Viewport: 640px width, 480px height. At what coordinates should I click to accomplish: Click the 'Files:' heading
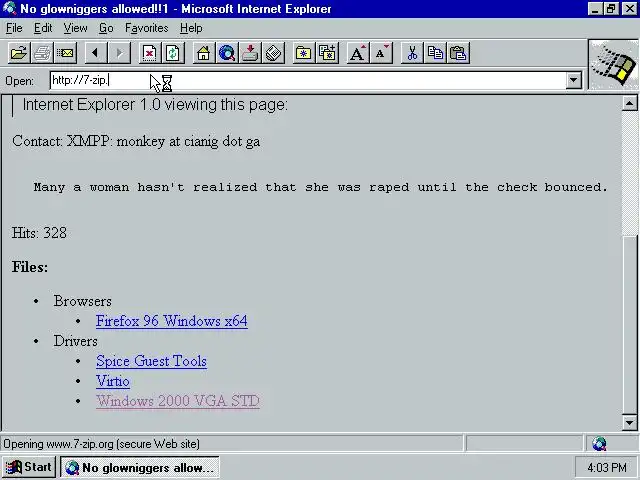coord(30,267)
